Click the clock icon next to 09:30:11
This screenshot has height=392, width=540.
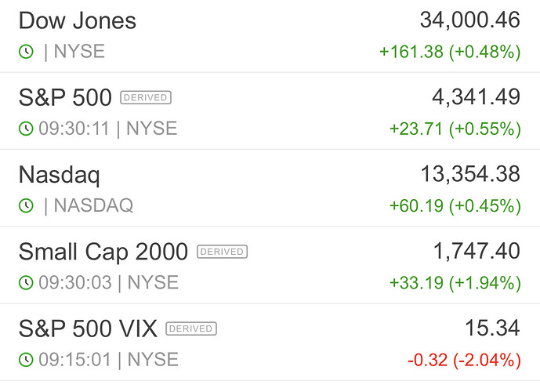pos(27,129)
